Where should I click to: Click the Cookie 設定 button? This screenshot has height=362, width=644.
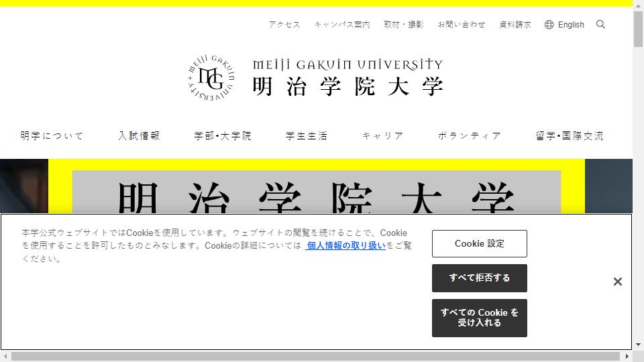[479, 243]
